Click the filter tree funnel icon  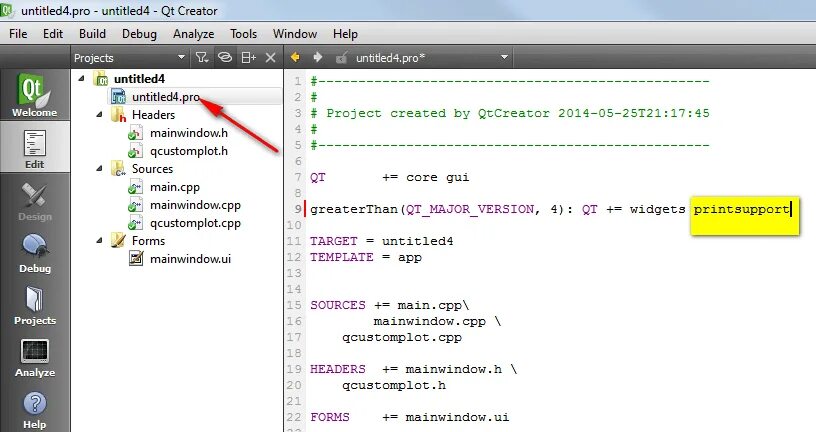pos(202,57)
